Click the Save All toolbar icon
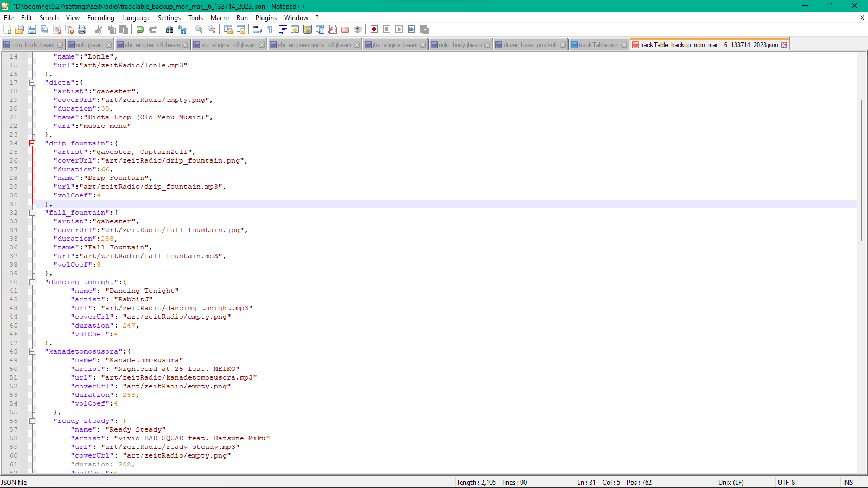This screenshot has height=488, width=868. pos(44,29)
